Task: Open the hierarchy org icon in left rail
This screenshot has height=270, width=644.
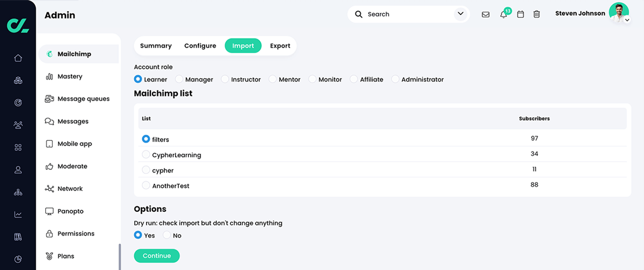Action: tap(18, 192)
